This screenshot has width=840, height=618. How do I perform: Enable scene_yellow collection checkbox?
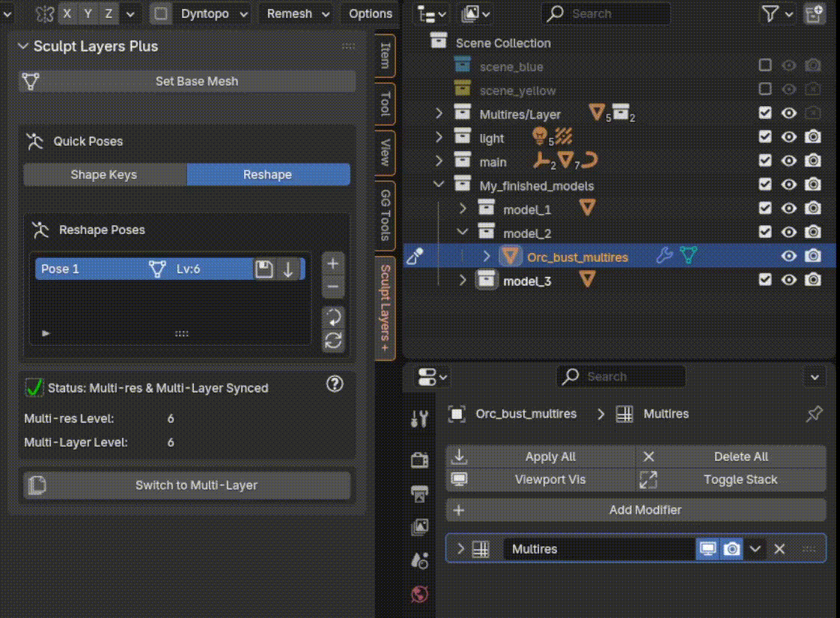click(x=765, y=89)
